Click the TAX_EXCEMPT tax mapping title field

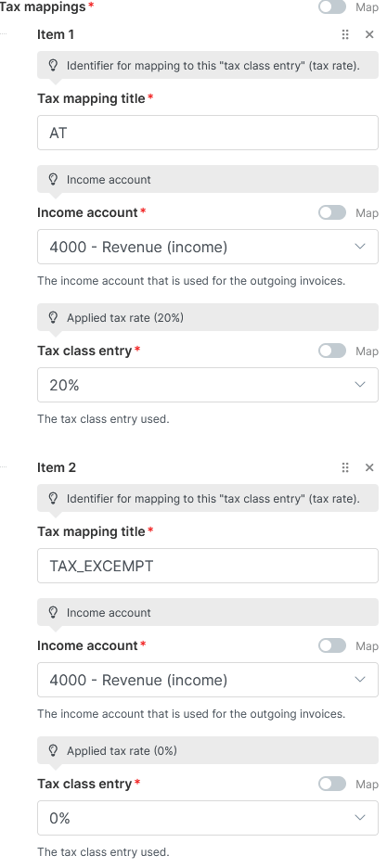208,566
